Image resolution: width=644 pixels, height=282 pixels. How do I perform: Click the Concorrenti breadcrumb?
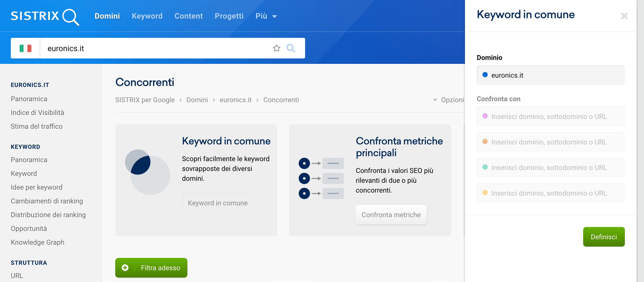point(281,100)
